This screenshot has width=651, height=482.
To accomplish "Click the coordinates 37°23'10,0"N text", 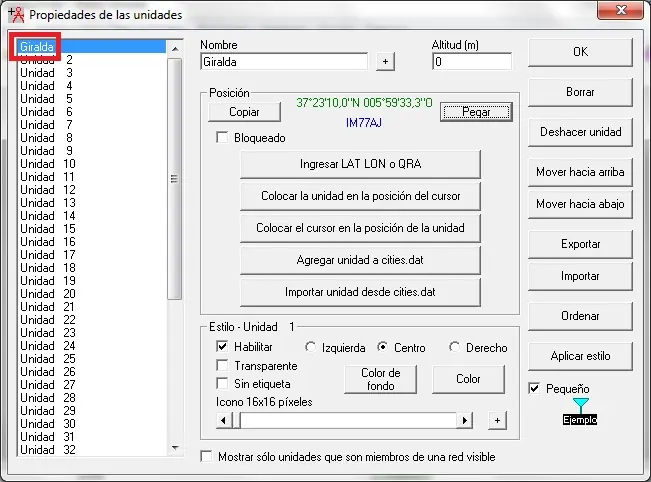I will point(364,103).
